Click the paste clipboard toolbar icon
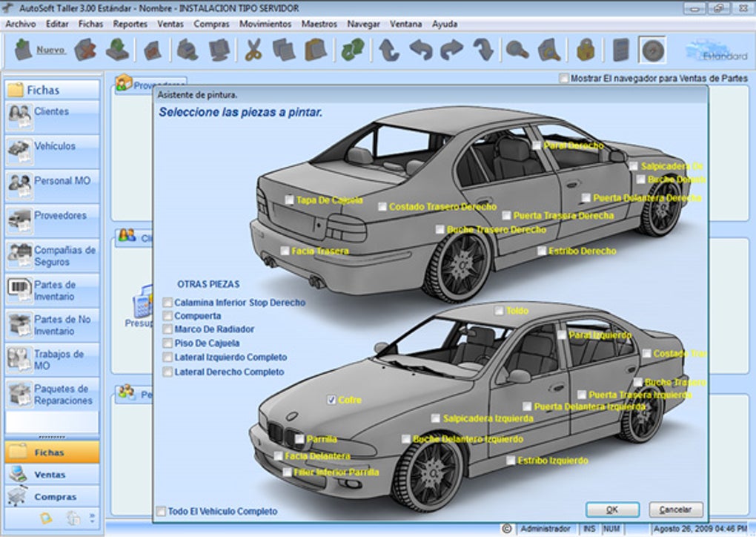 coord(316,50)
